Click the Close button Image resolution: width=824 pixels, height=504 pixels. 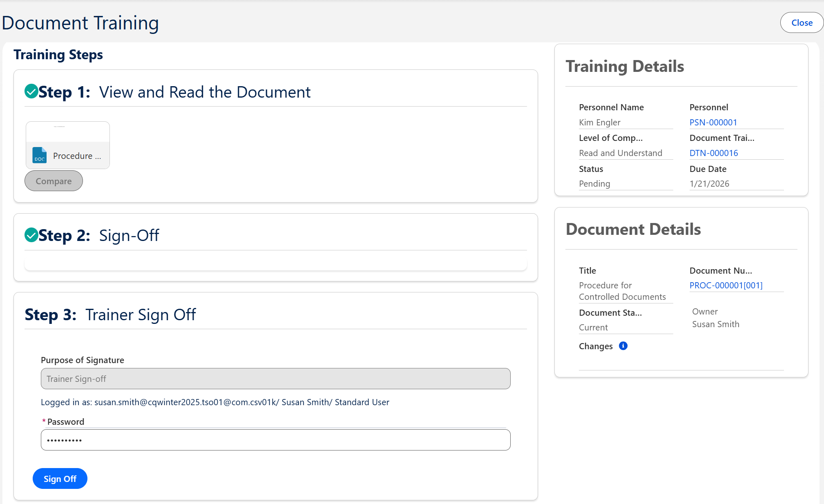(x=802, y=23)
